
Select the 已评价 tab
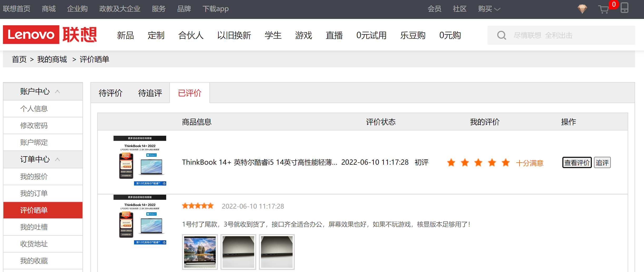coord(190,93)
